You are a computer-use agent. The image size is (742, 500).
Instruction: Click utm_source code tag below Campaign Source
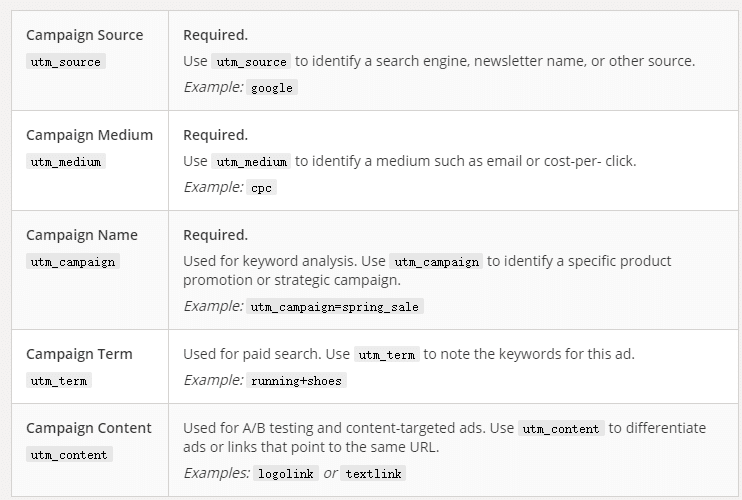(x=65, y=61)
